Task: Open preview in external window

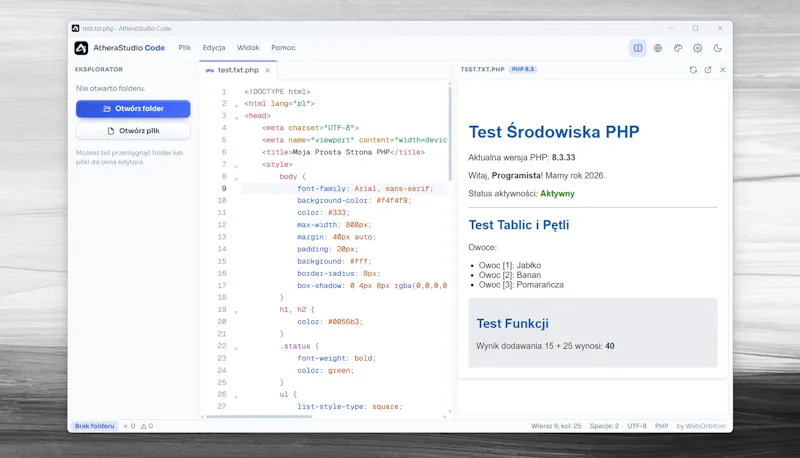Action: 708,70
